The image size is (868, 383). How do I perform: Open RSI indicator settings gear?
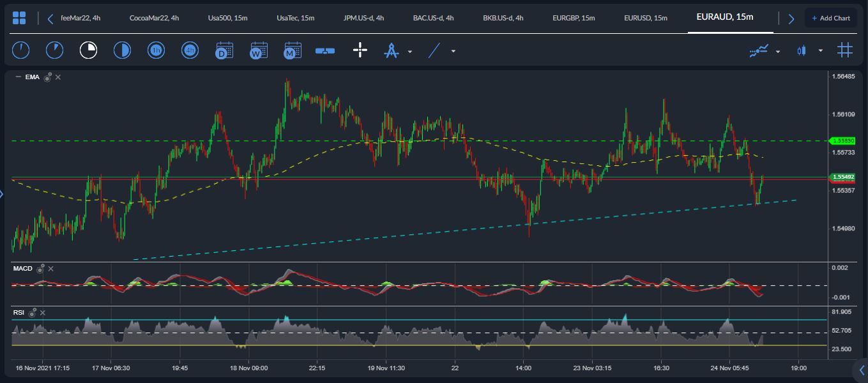[x=32, y=313]
